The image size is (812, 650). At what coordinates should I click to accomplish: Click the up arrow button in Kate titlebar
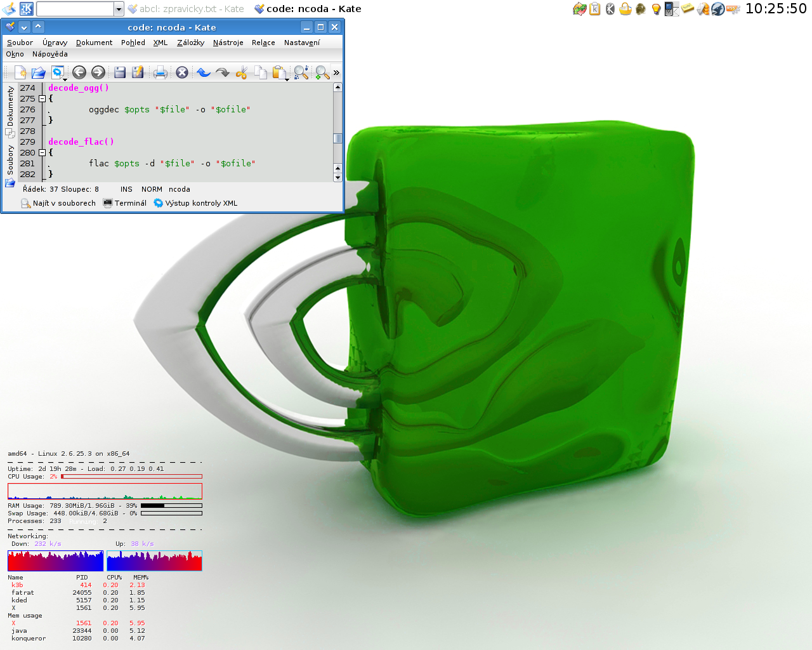coord(38,27)
